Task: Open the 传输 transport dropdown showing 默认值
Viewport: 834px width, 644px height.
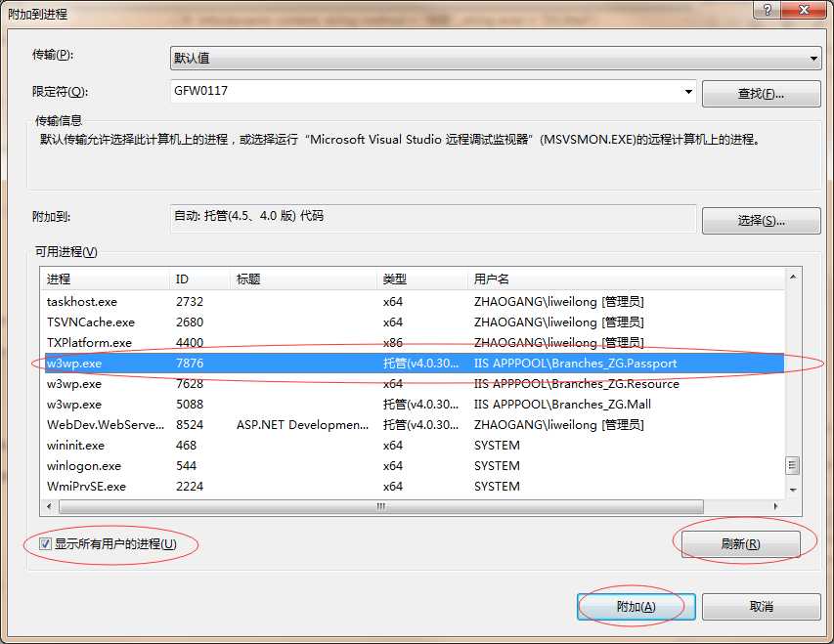Action: (x=495, y=58)
